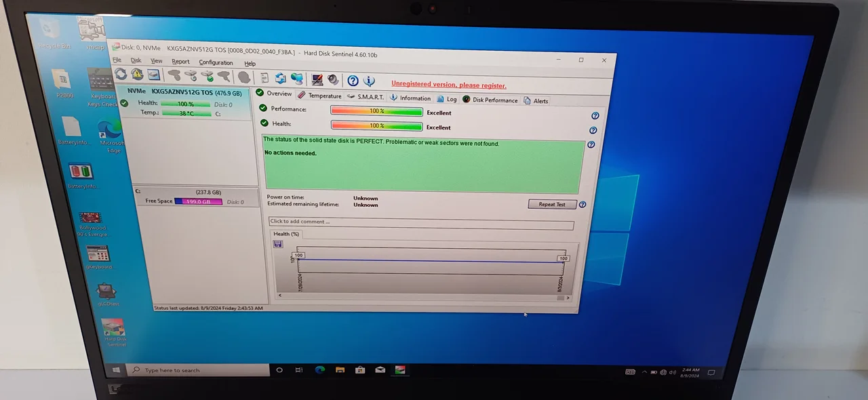Open the Disk menu
868x400 pixels.
(x=136, y=60)
